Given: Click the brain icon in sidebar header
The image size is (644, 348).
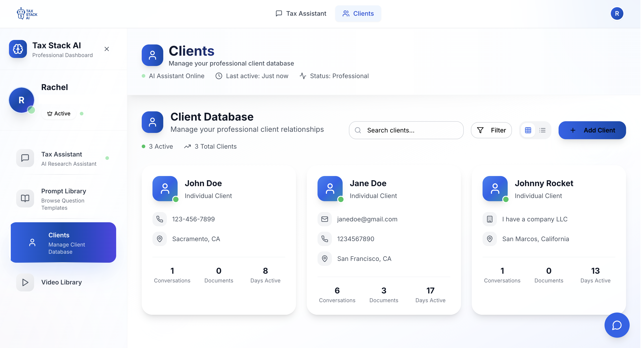Looking at the screenshot, I should coord(18,49).
